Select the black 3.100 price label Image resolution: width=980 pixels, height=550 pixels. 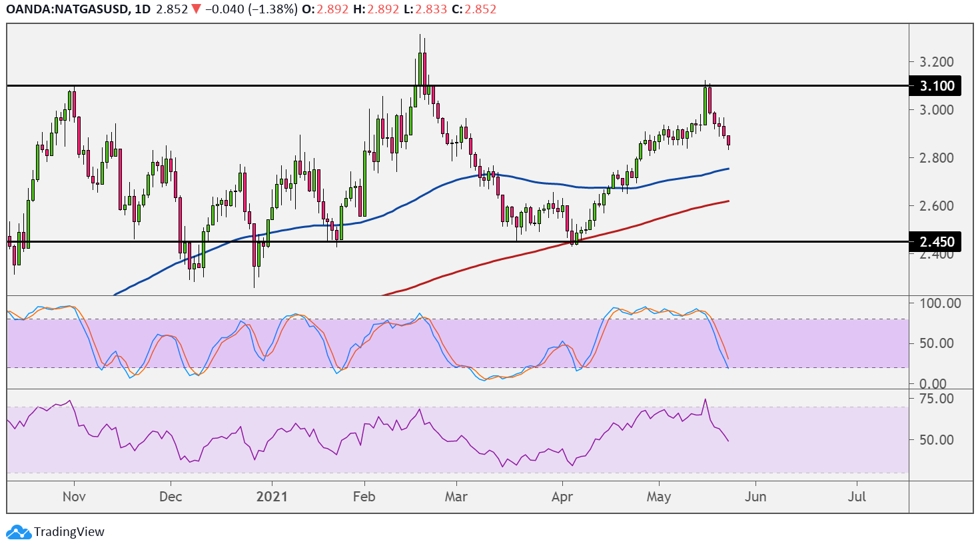pyautogui.click(x=936, y=85)
